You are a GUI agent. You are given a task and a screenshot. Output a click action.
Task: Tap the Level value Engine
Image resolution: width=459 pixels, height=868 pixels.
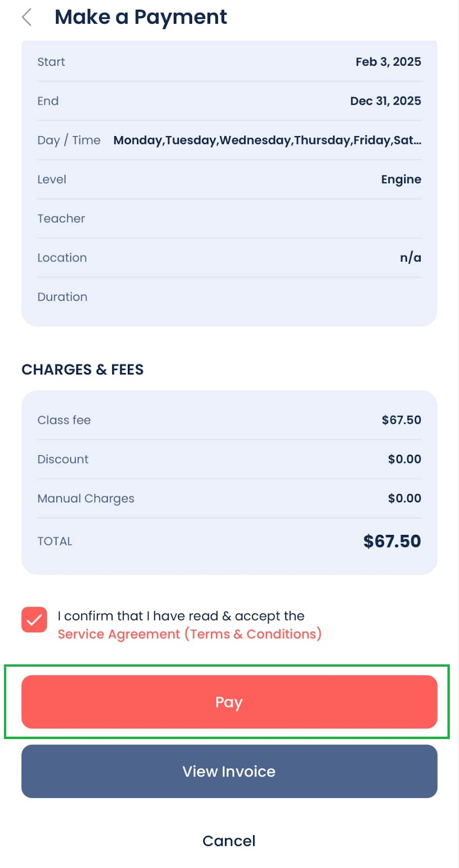click(400, 180)
